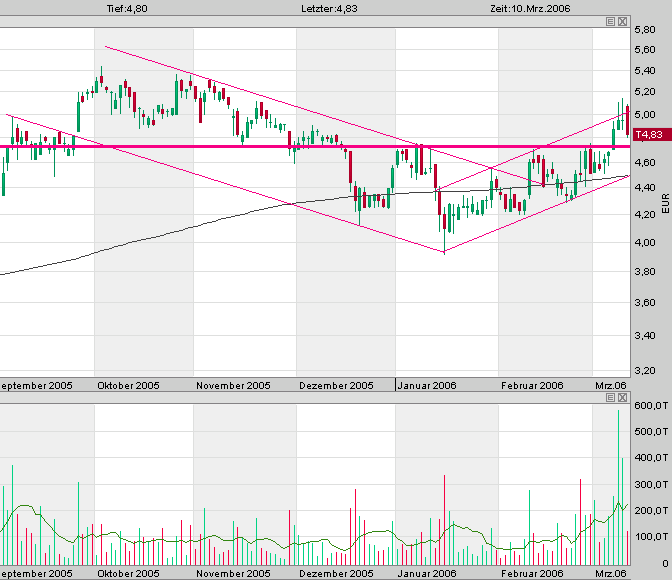Click the 4,60 price axis label
672x580 pixels.
click(645, 162)
